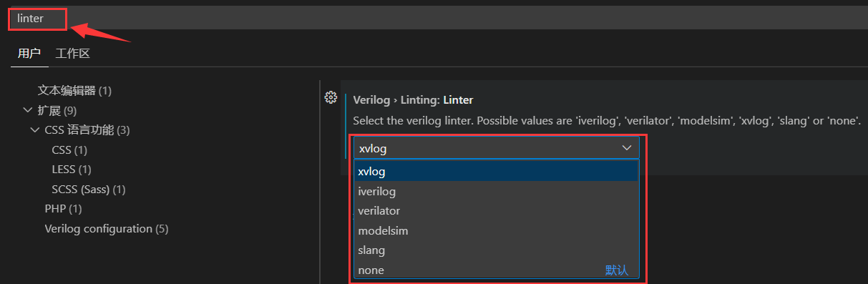Open the linter dropdown arrow
The width and height of the screenshot is (868, 284).
(627, 147)
